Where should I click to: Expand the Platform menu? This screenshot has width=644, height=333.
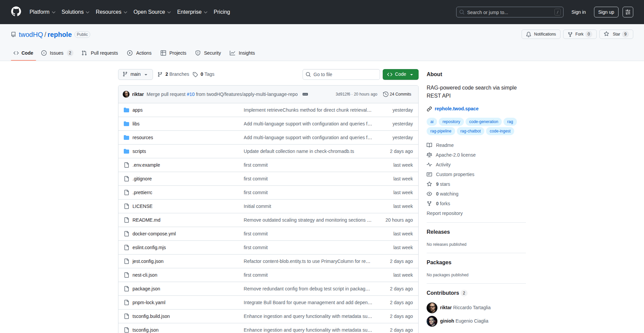tap(43, 12)
